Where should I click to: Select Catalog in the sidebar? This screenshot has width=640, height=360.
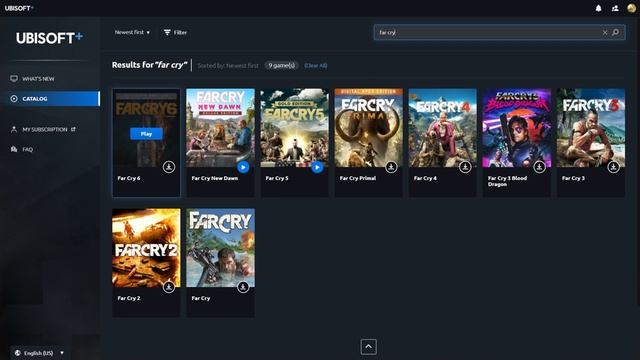(50, 99)
